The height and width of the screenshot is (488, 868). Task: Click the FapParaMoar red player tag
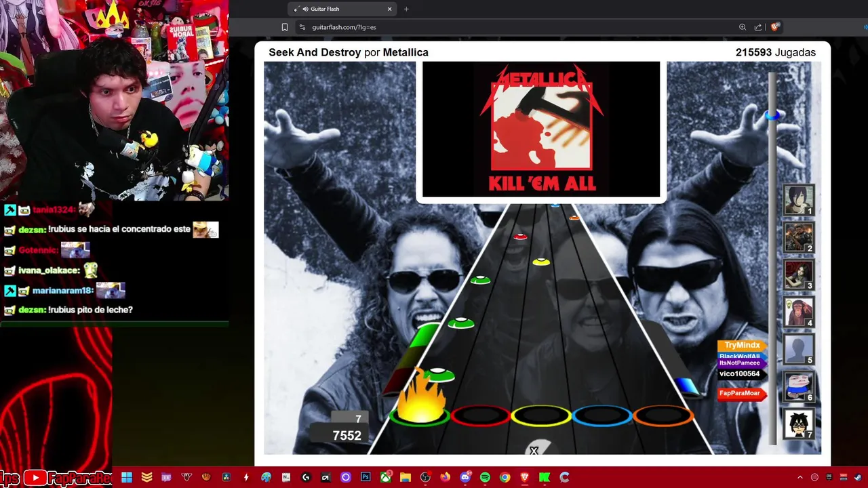click(741, 393)
